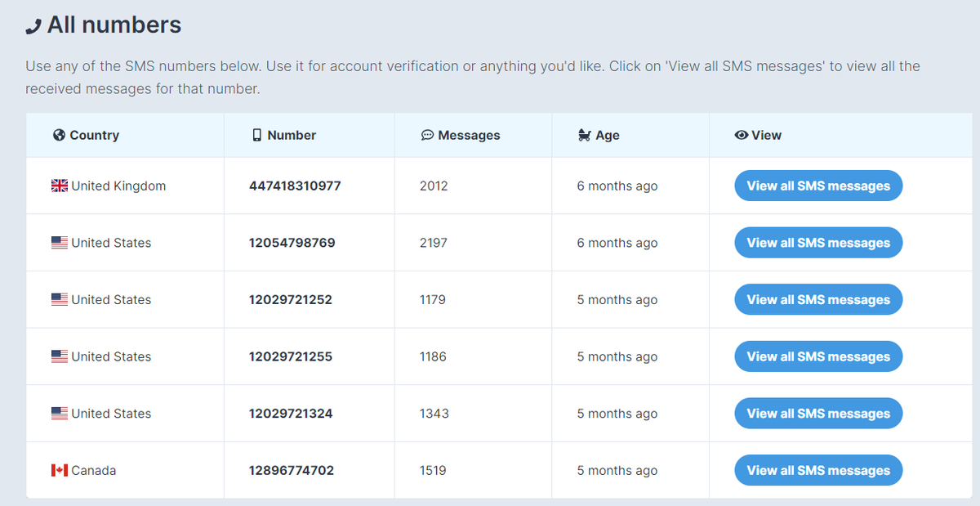The image size is (980, 506).
Task: View all SMS messages for 12029721252
Action: point(818,299)
